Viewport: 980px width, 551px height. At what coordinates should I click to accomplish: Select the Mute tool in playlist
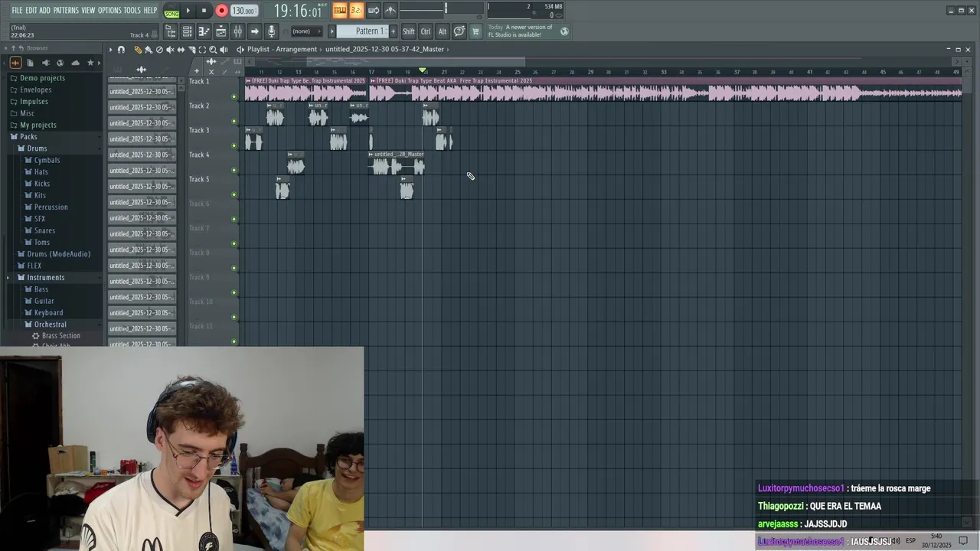pyautogui.click(x=170, y=49)
